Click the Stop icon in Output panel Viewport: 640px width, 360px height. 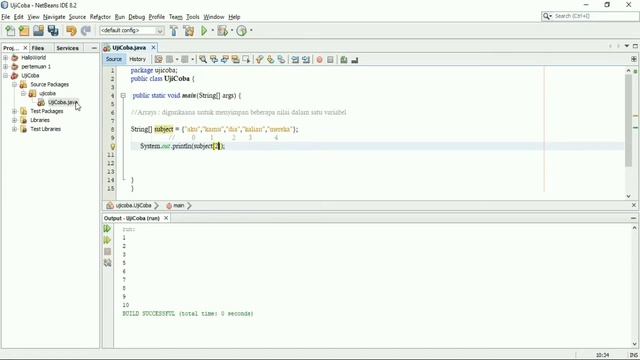[x=107, y=251]
